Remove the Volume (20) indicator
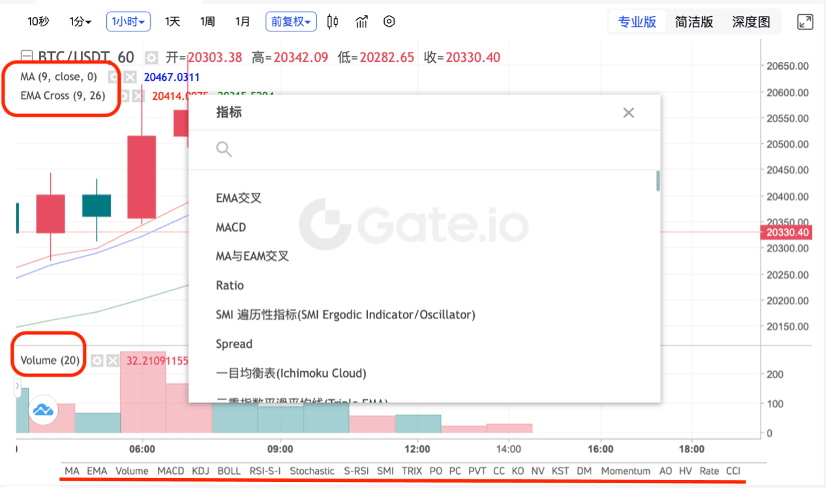The height and width of the screenshot is (492, 832). tap(113, 360)
